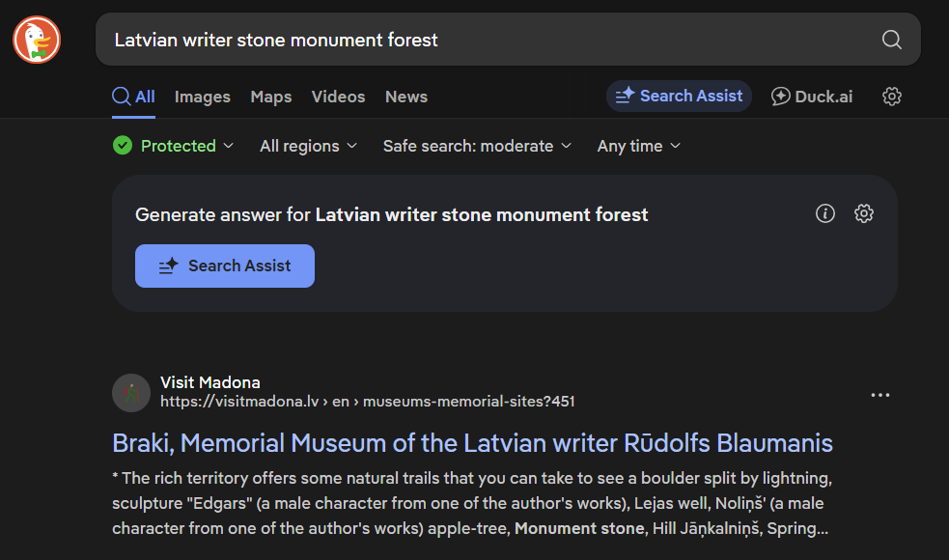
Task: Open the All regions dropdown
Action: point(309,146)
